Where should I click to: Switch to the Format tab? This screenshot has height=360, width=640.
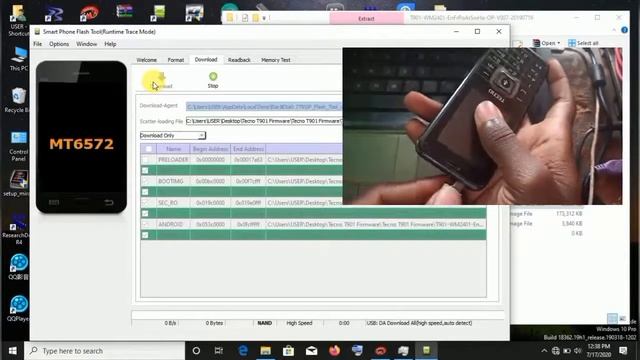click(176, 60)
